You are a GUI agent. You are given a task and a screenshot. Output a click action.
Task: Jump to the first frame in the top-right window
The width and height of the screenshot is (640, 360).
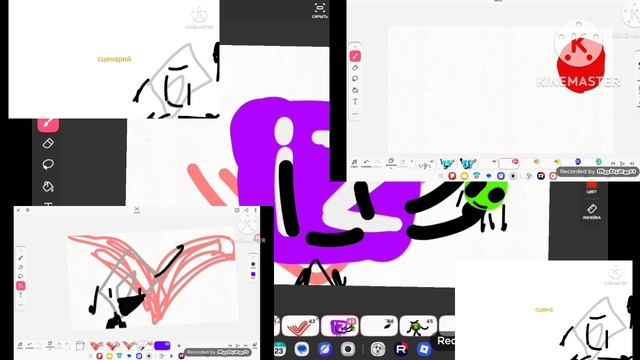coord(613,164)
